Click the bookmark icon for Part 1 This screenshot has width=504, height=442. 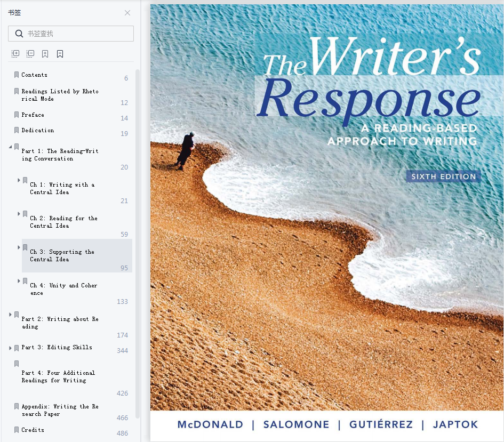tap(17, 147)
